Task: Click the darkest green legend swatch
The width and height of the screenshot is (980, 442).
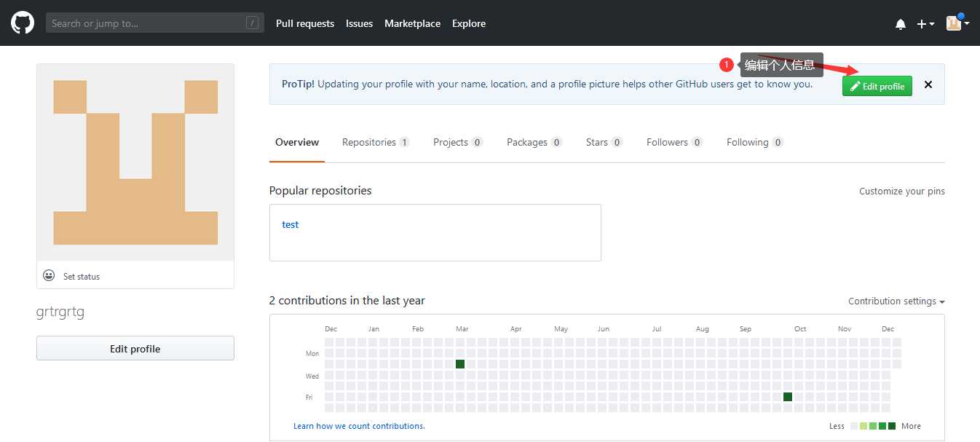Action: click(x=892, y=426)
